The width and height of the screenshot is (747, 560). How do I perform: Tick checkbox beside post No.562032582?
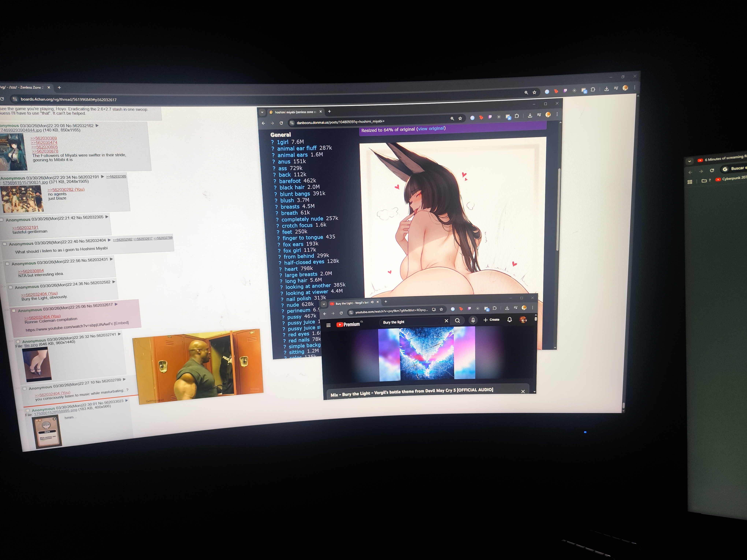10,288
